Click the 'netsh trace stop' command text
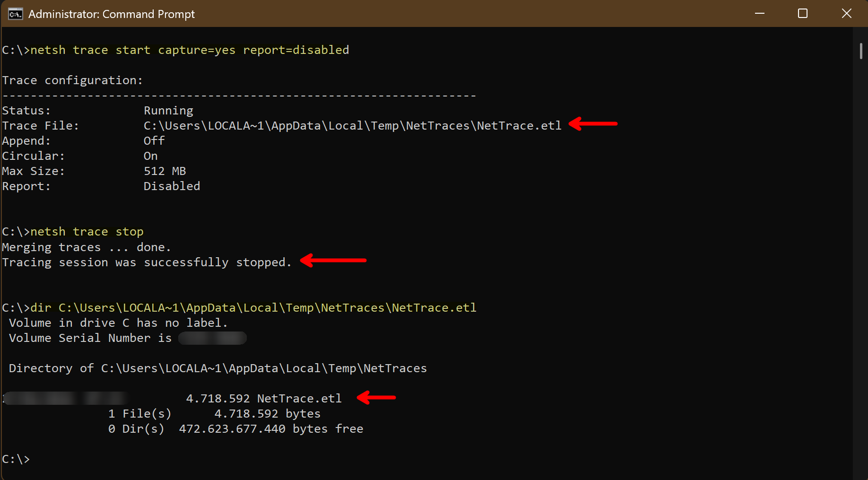Viewport: 868px width, 480px height. 87,232
